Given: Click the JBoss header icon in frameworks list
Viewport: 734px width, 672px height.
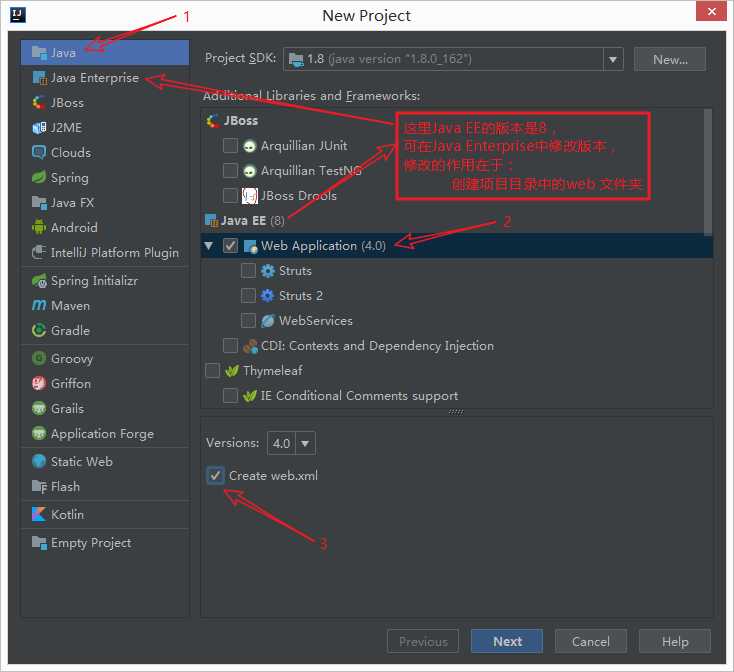Looking at the screenshot, I should 213,121.
